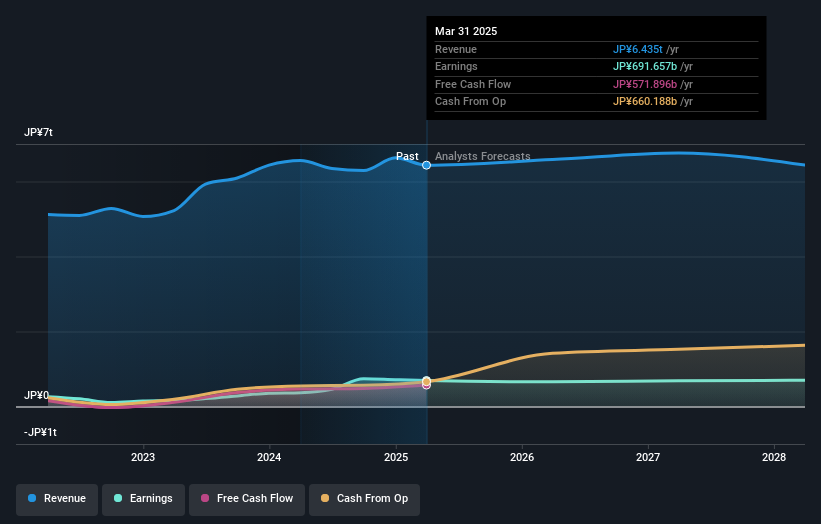
Task: Click the 2028 x-axis label
Action: pos(774,458)
